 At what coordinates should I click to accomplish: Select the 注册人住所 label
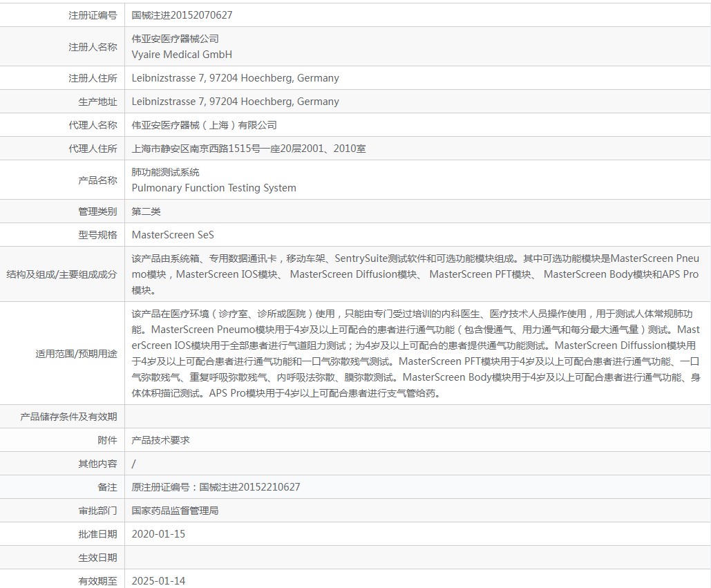tap(93, 78)
